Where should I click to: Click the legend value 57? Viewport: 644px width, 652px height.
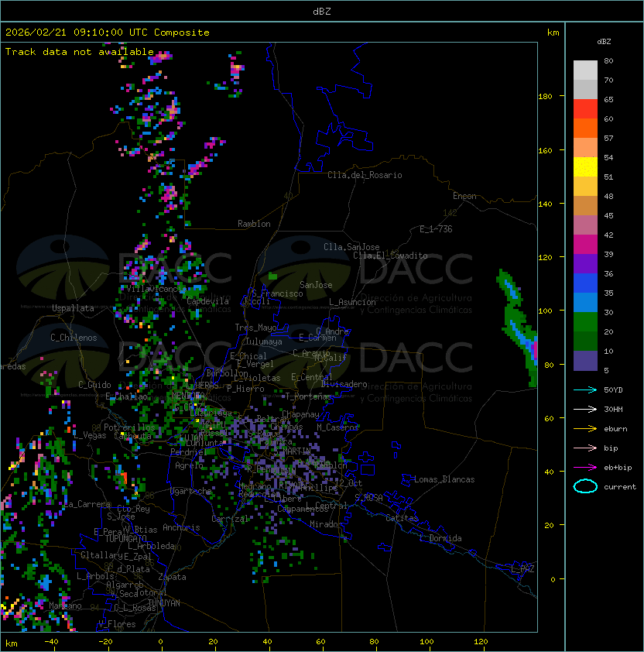click(608, 138)
